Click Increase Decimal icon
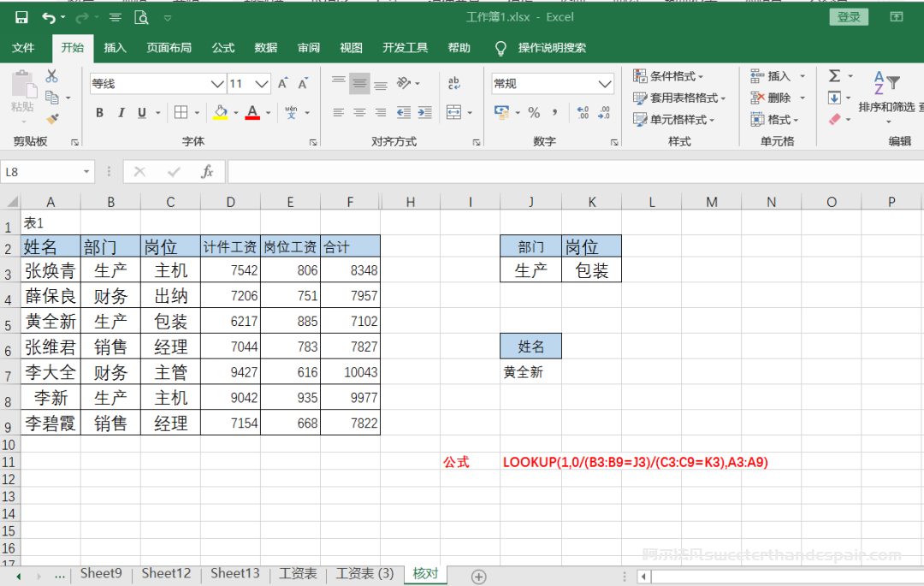The width and height of the screenshot is (924, 586). coord(583,112)
